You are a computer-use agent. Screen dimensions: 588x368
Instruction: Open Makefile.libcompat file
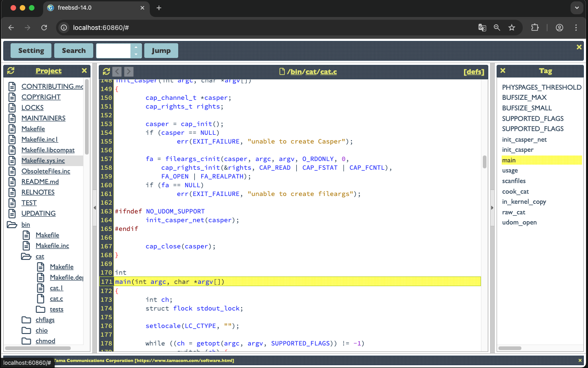click(x=48, y=150)
